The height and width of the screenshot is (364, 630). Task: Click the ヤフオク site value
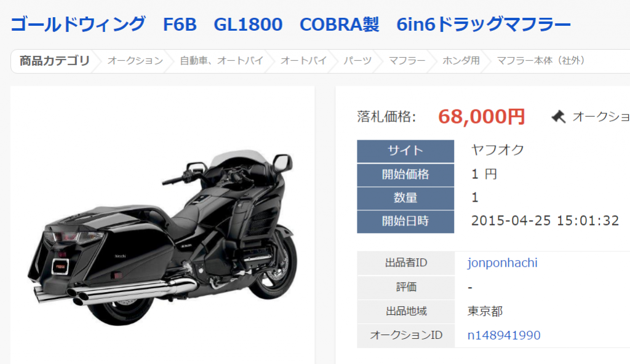point(497,150)
